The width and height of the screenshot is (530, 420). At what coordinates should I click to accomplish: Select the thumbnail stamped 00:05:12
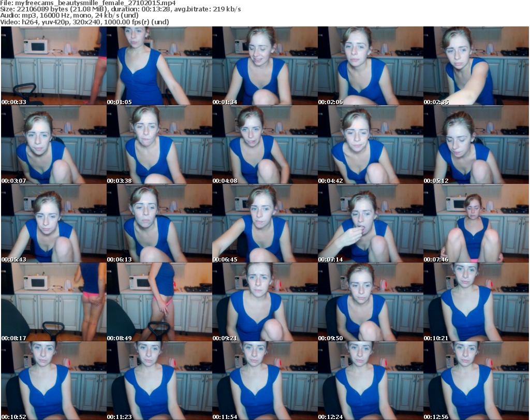476,144
